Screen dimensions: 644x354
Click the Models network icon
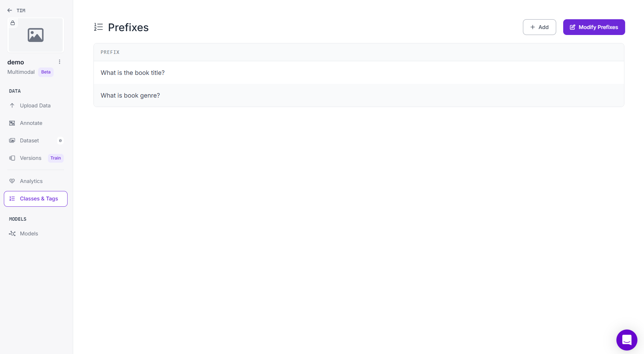(12, 234)
